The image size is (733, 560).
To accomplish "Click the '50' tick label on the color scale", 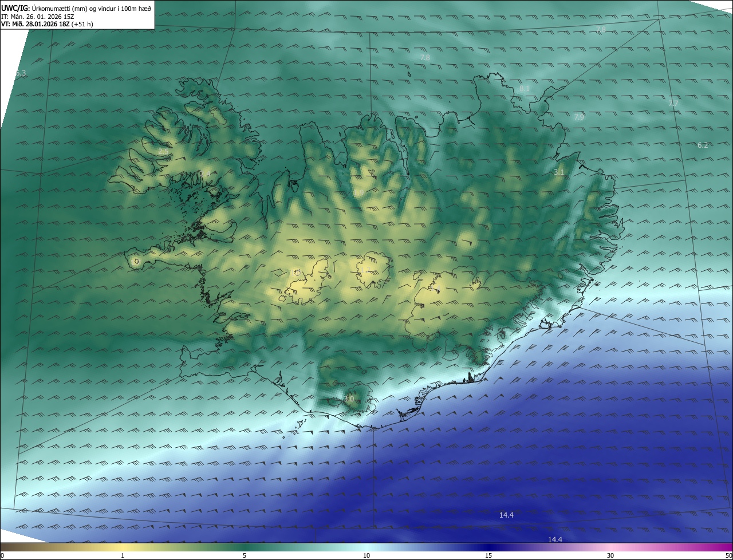I will click(x=728, y=555).
